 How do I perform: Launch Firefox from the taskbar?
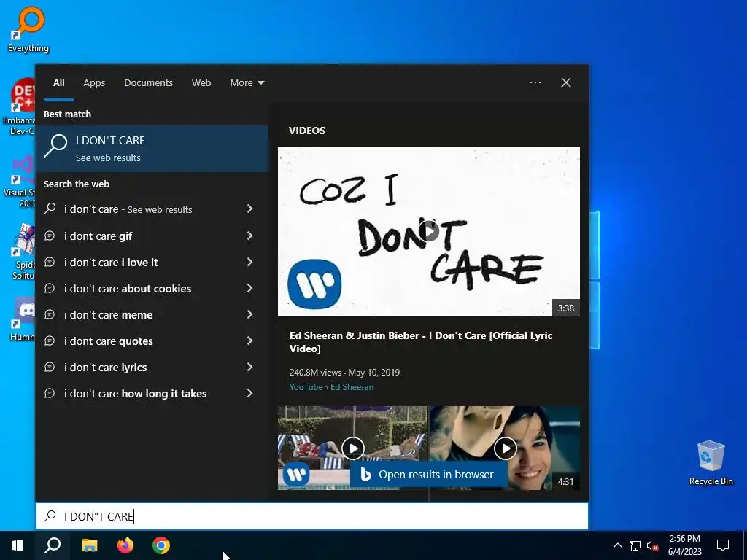pos(125,545)
